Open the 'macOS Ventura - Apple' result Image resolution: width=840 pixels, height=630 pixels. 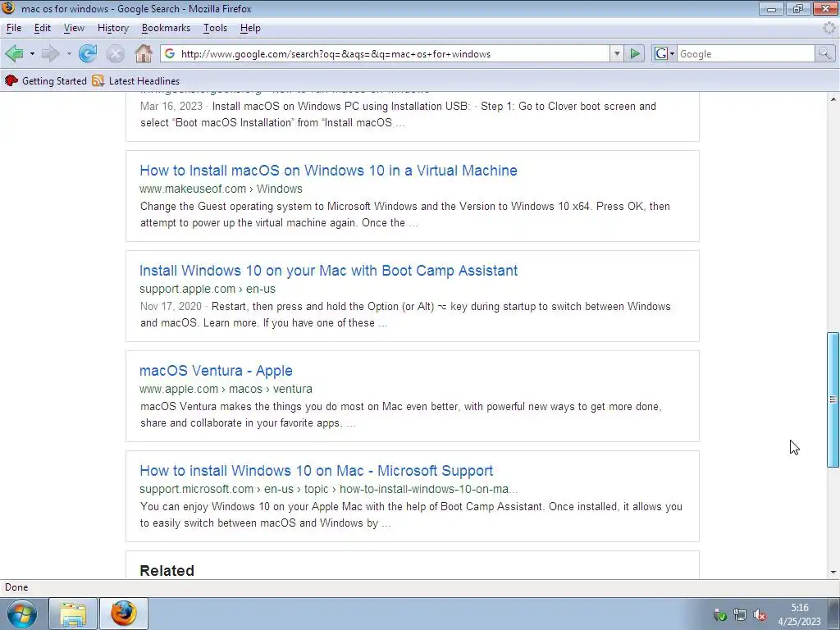[x=216, y=371]
